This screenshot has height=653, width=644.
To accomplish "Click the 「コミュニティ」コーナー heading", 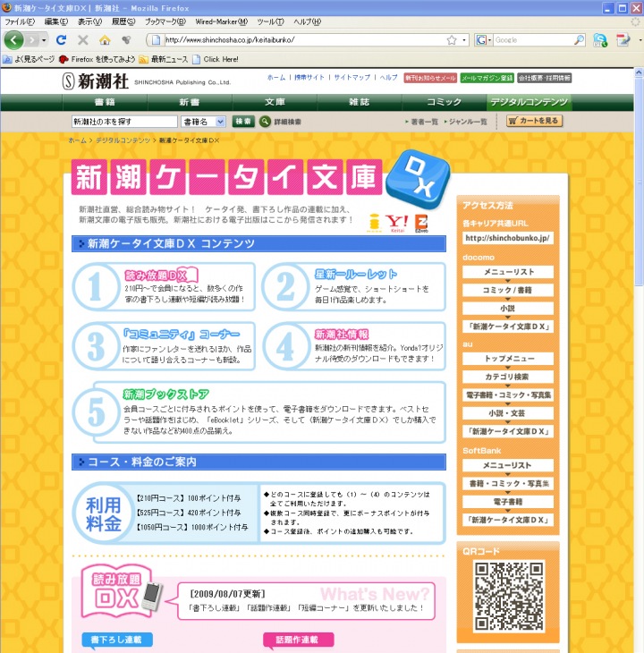I will [x=182, y=334].
